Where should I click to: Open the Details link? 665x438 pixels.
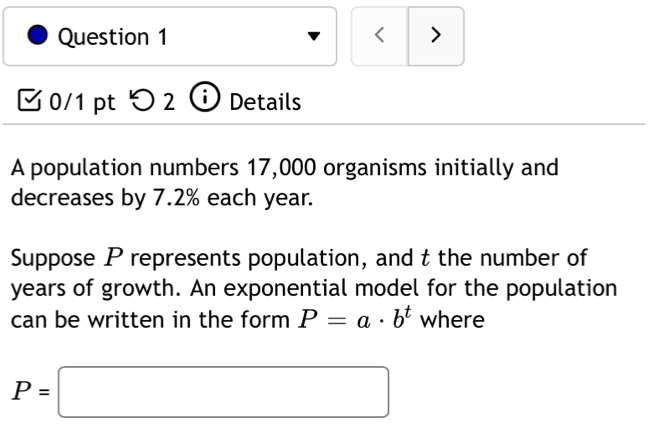[265, 102]
